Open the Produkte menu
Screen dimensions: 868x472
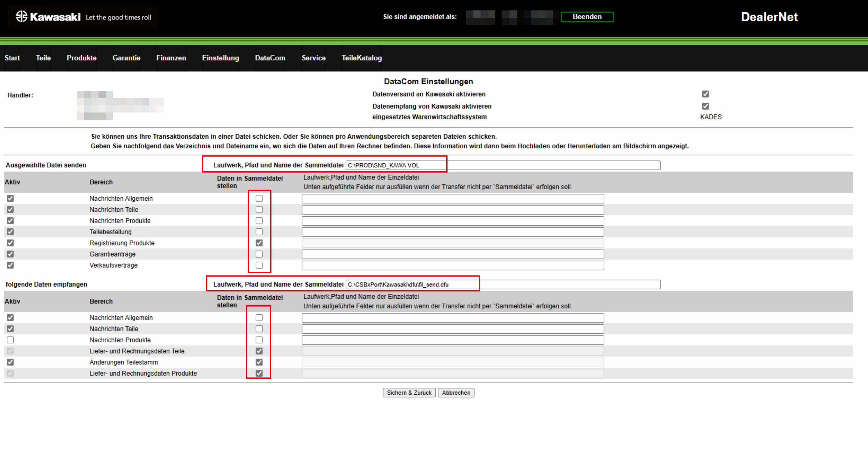point(82,58)
